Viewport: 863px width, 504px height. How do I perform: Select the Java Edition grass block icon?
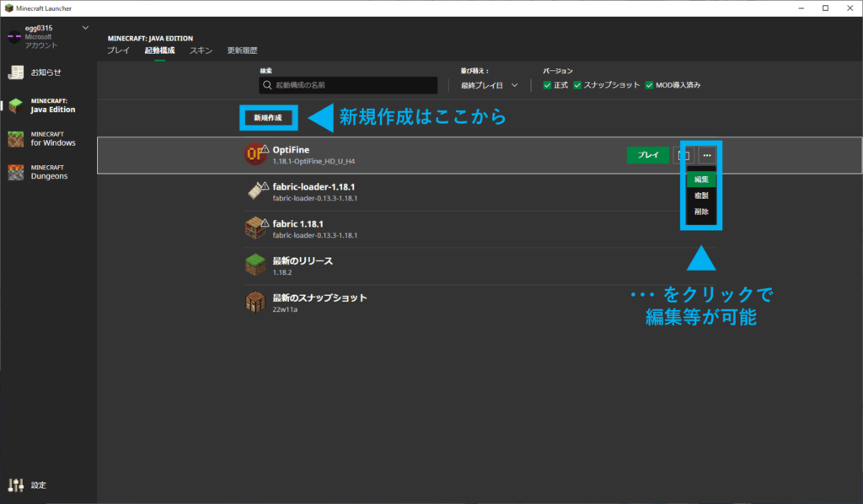pos(16,105)
